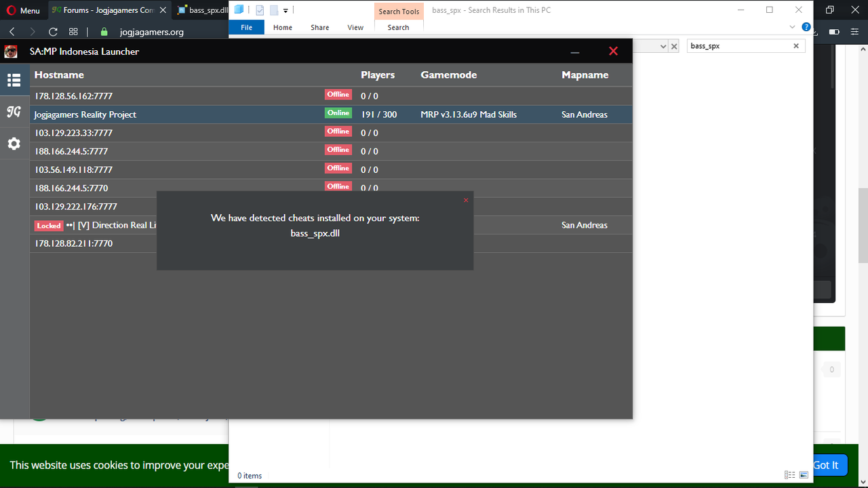Expand the Explorer ribbon chevron
868x488 pixels.
793,27
